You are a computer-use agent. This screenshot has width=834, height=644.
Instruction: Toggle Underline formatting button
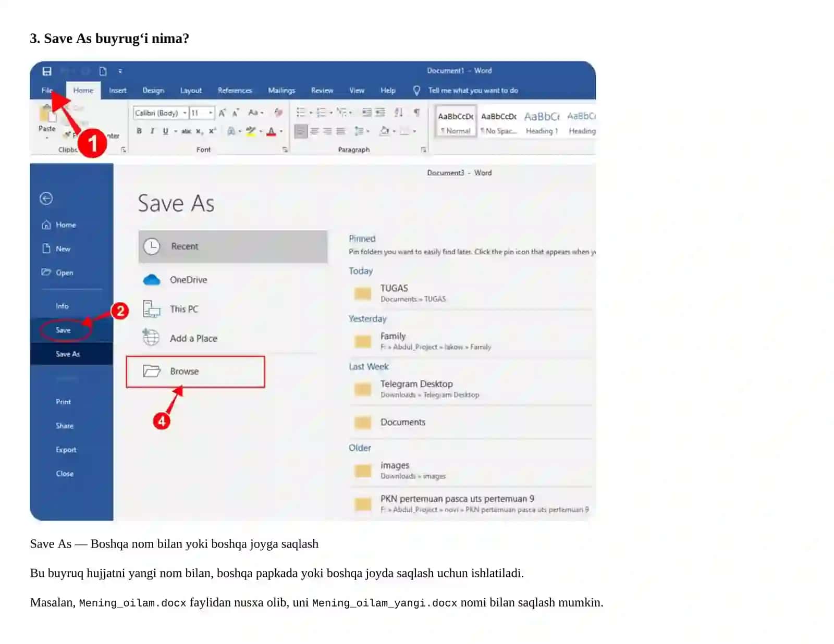tap(165, 131)
